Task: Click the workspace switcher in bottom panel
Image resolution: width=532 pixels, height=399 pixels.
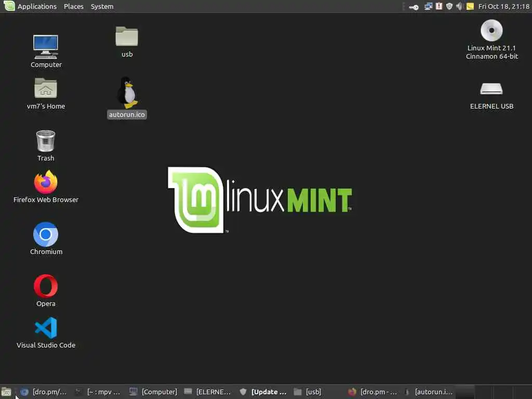Action: [494, 392]
